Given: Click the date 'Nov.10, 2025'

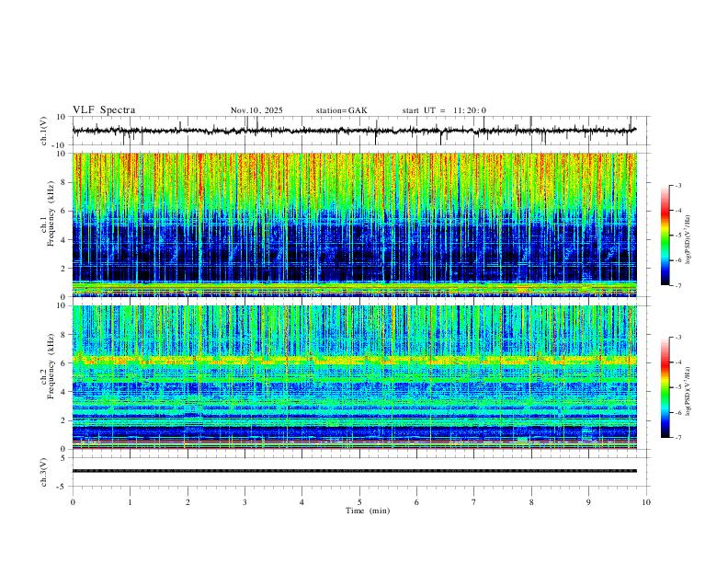Looking at the screenshot, I should point(256,110).
